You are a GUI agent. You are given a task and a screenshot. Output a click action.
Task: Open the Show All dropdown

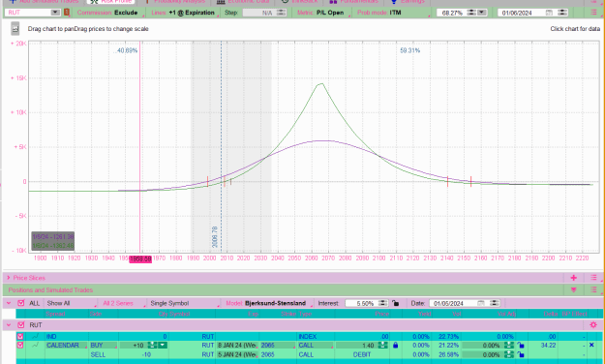coord(70,303)
